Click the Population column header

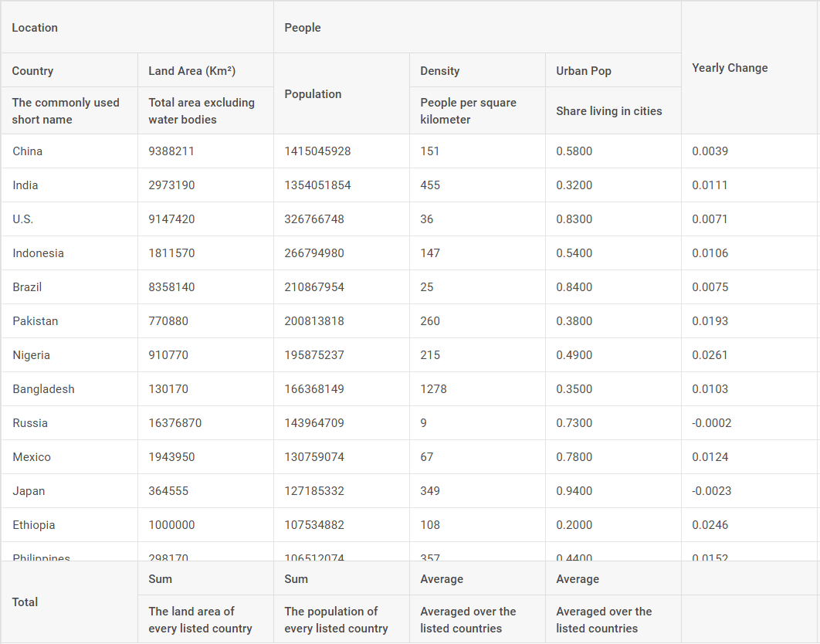coord(341,93)
